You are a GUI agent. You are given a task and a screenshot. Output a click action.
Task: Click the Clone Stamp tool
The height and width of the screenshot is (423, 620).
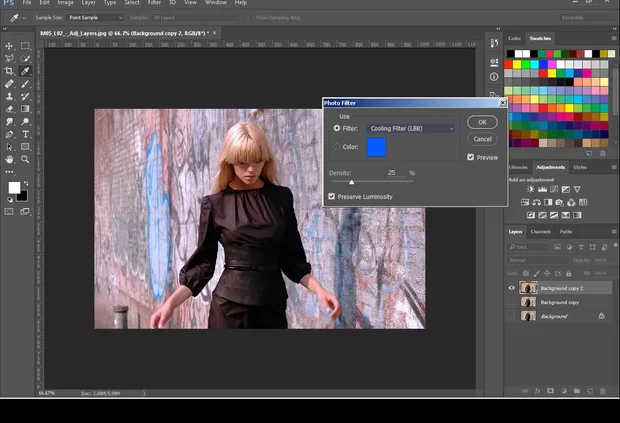click(10, 96)
